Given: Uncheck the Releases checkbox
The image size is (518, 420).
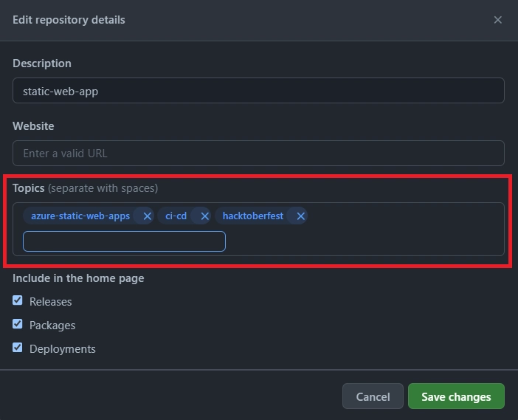Looking at the screenshot, I should tap(18, 300).
